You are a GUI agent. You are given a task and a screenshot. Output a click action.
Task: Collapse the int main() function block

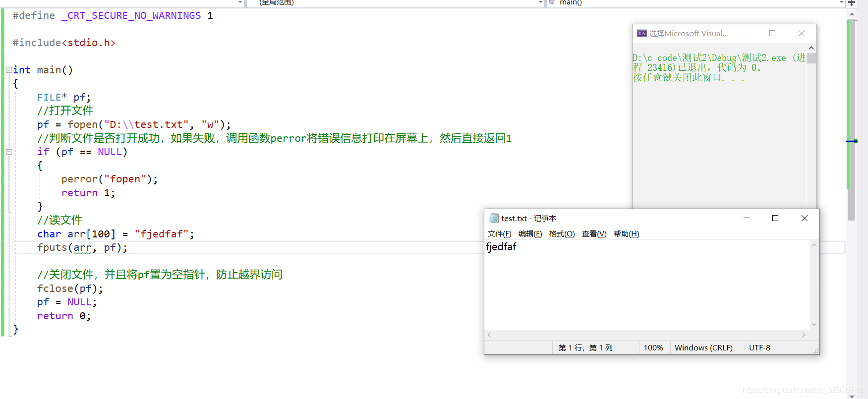pyautogui.click(x=8, y=70)
